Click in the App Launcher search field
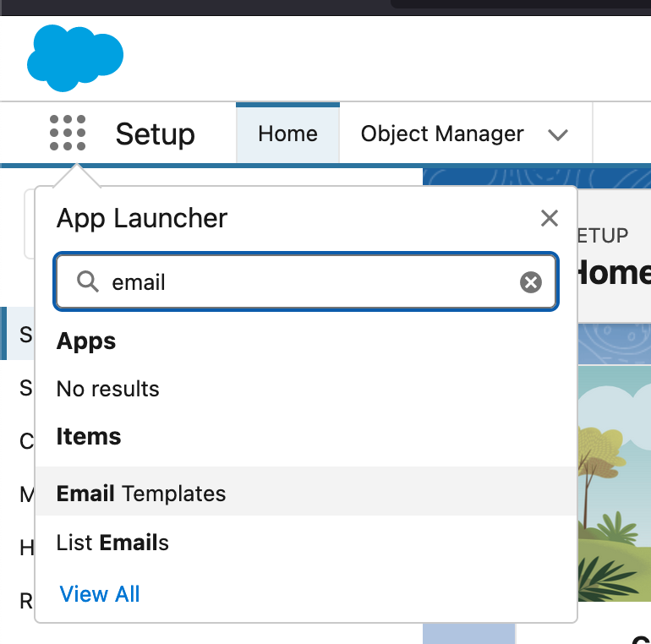Screen dimensions: 651x644 click(306, 281)
